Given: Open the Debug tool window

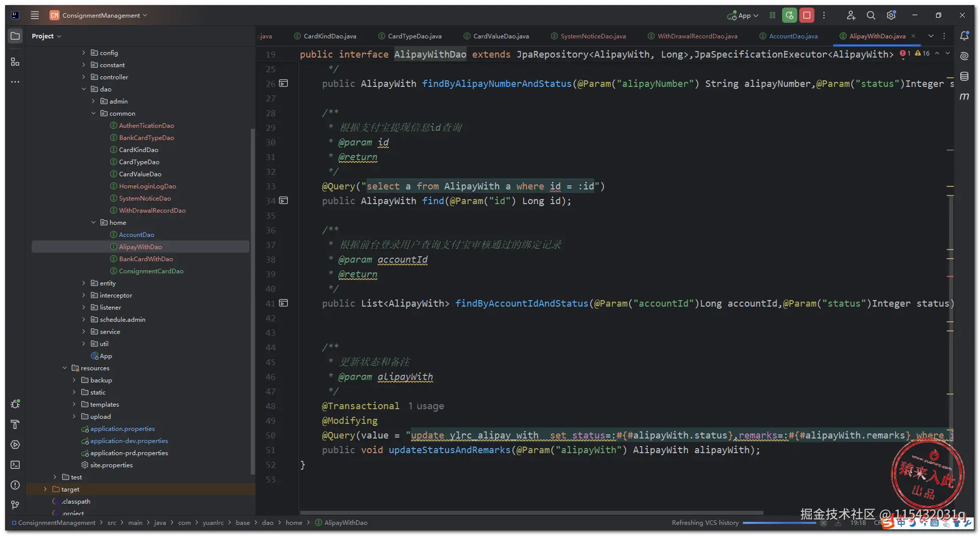Looking at the screenshot, I should point(15,404).
